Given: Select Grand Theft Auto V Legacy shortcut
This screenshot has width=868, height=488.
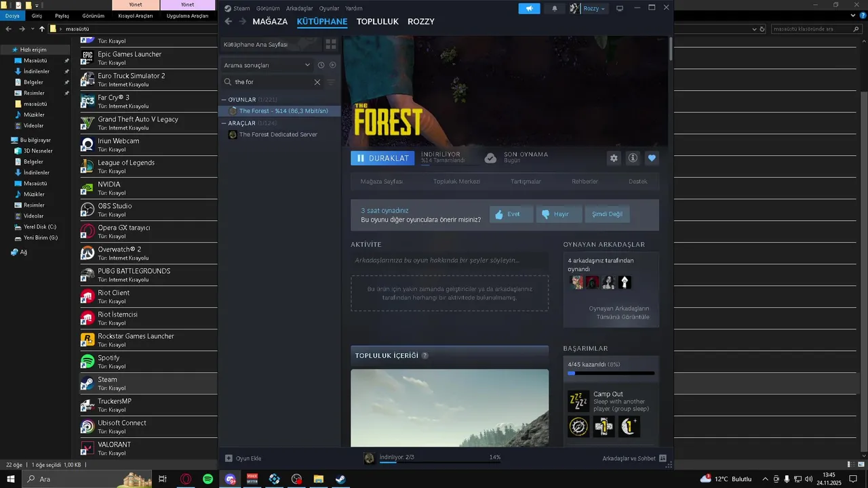Looking at the screenshot, I should [148, 123].
